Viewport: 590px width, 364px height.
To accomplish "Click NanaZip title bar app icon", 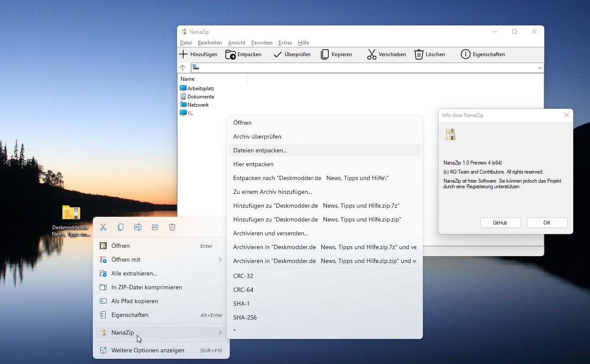I will [184, 32].
